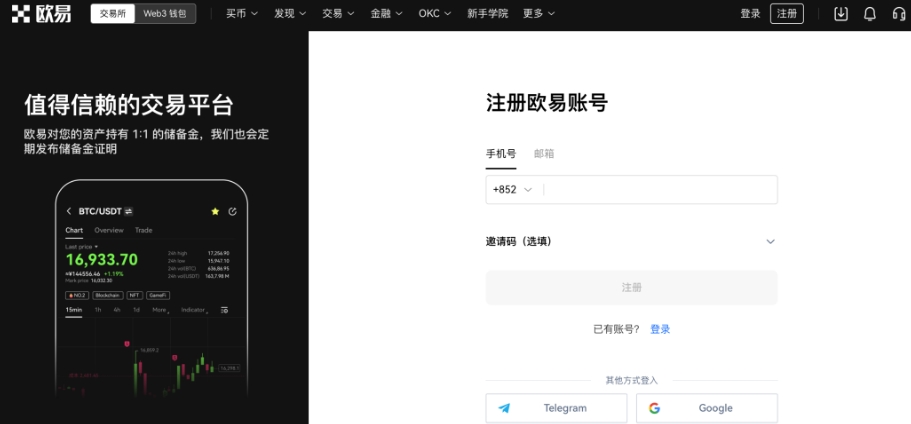
Task: Expand the 发现 menu
Action: tap(290, 14)
